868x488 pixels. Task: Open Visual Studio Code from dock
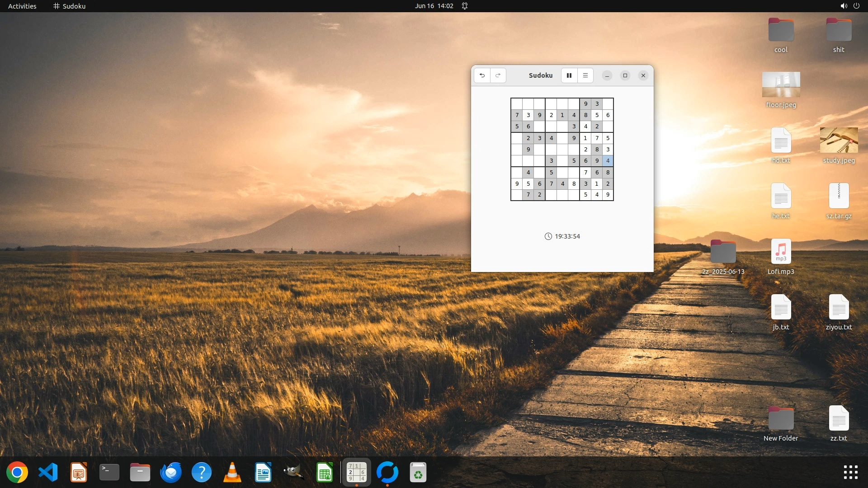48,473
